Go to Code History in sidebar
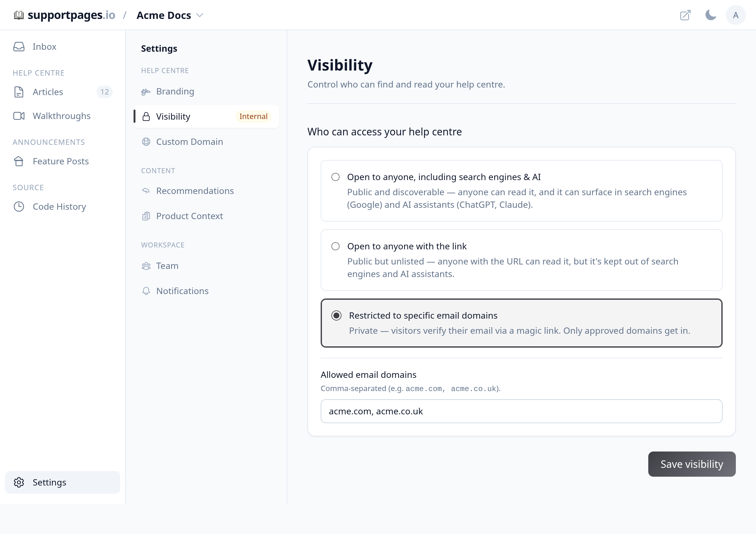The image size is (756, 534). point(63,207)
